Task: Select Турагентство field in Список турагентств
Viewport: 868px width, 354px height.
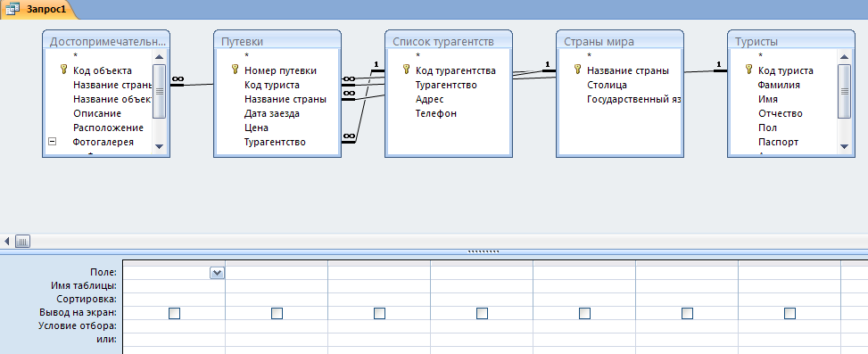Action: pos(446,86)
